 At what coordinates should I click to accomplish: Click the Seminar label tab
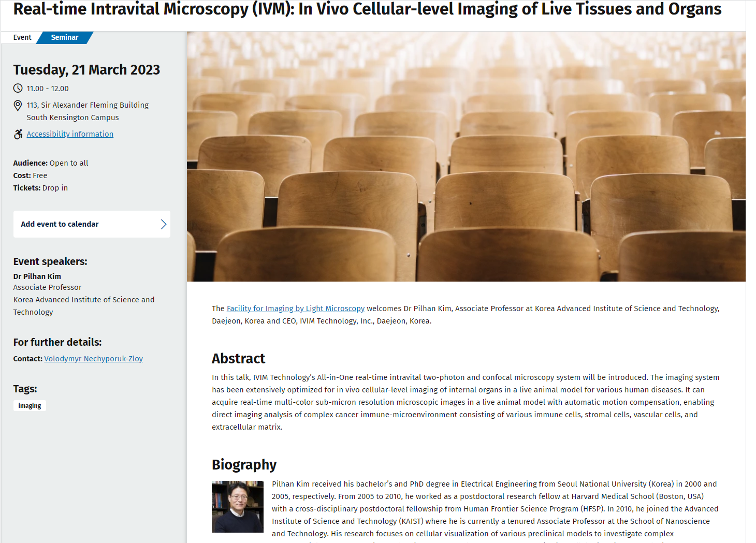click(65, 37)
